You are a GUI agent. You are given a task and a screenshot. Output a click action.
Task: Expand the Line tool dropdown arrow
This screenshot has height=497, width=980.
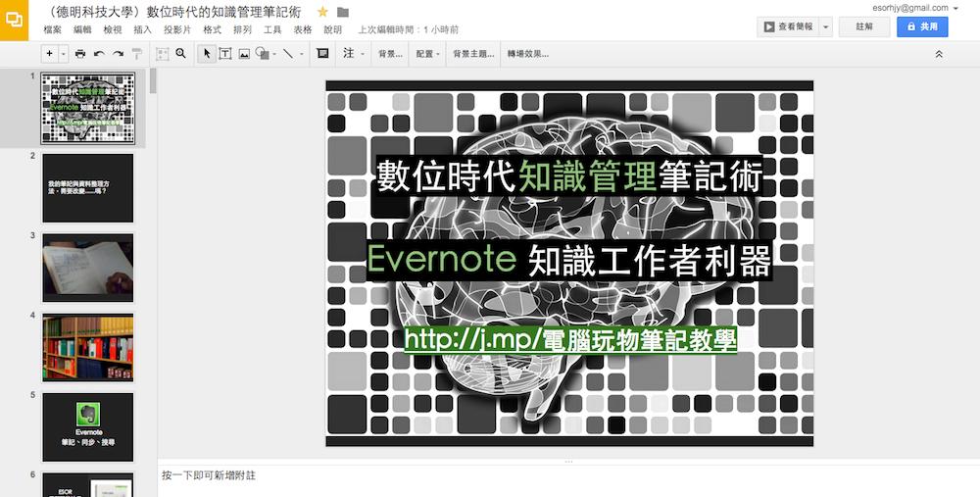(x=301, y=54)
